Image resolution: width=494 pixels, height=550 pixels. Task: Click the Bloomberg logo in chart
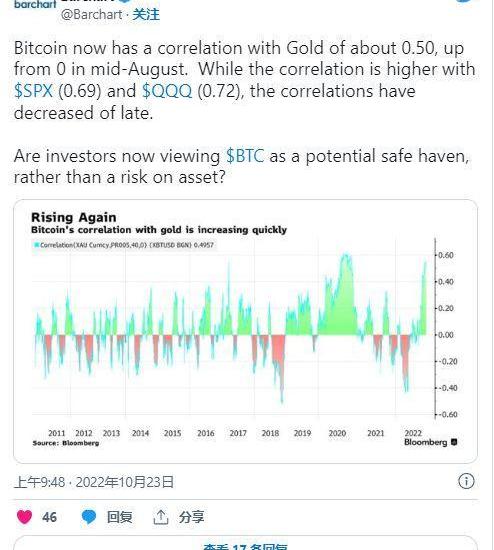430,442
